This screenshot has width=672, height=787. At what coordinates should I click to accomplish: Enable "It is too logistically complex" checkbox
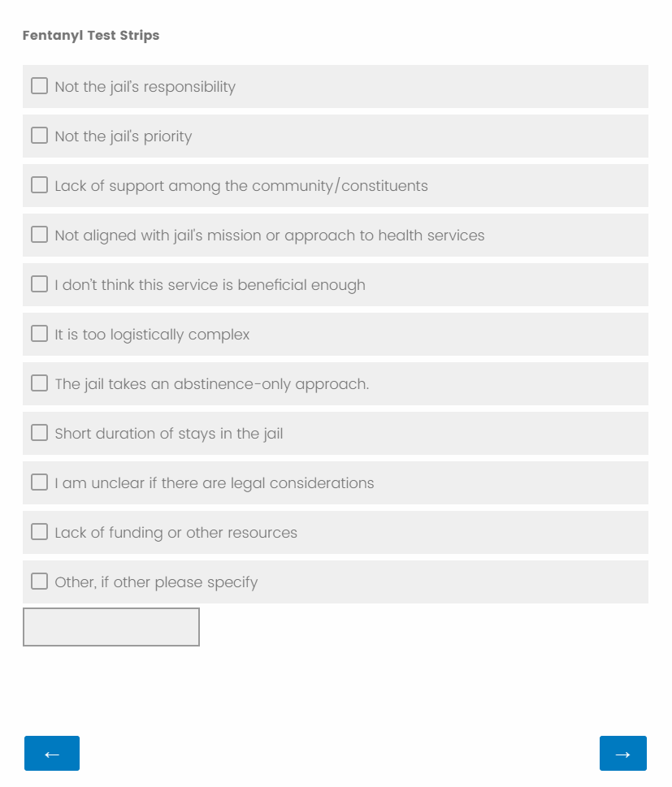click(39, 334)
